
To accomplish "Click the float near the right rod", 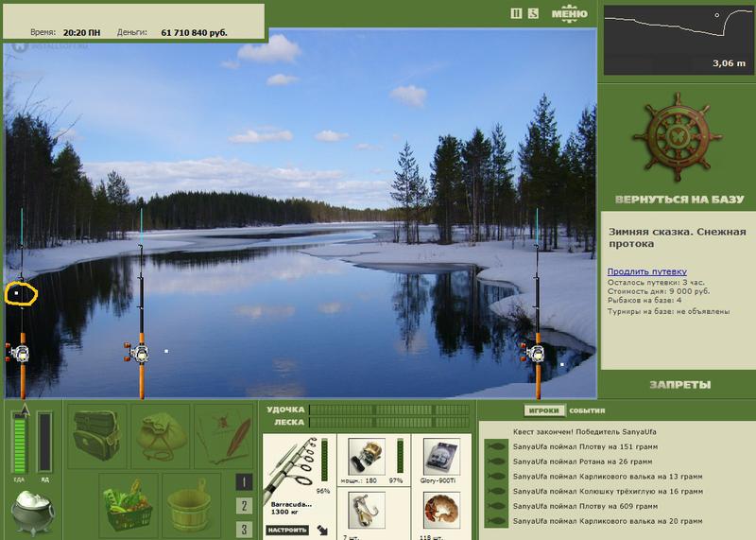I will click(x=561, y=365).
